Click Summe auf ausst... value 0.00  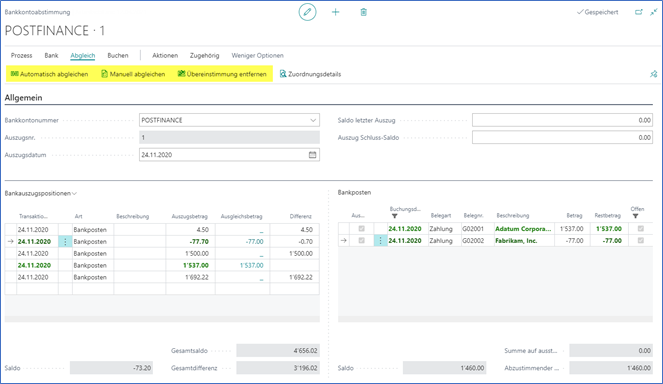pyautogui.click(x=611, y=351)
